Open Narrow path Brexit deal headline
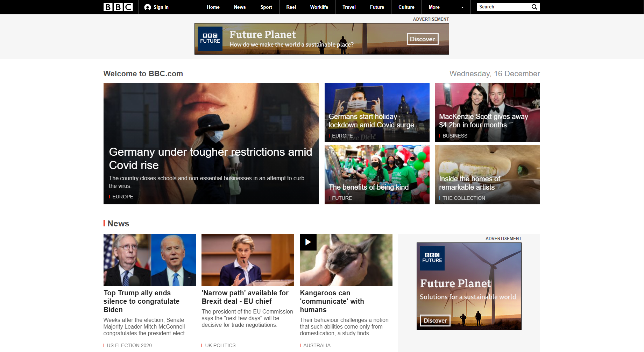This screenshot has height=352, width=644. click(x=245, y=297)
